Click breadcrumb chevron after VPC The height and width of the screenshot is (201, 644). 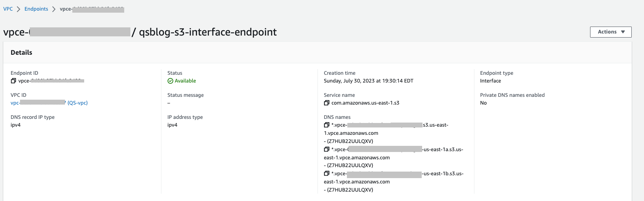[18, 9]
